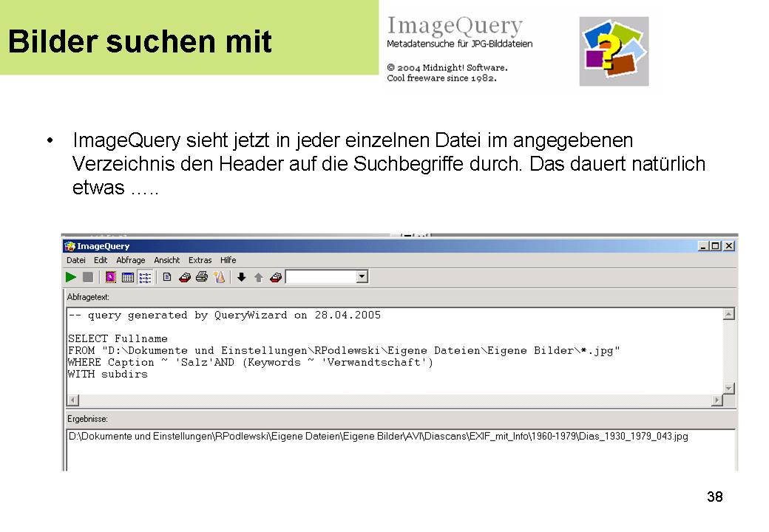Select the Dias_1930_1979_043.jpg result row
Screen dimensions: 769x532
378,437
